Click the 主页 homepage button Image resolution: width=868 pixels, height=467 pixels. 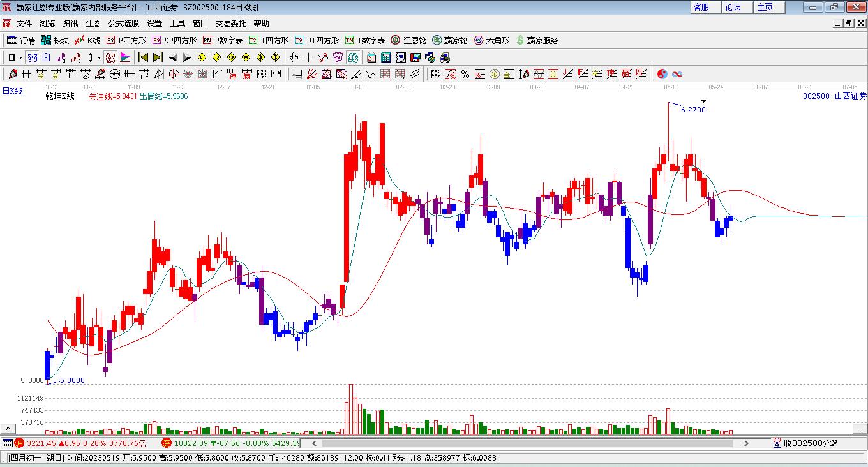point(768,7)
